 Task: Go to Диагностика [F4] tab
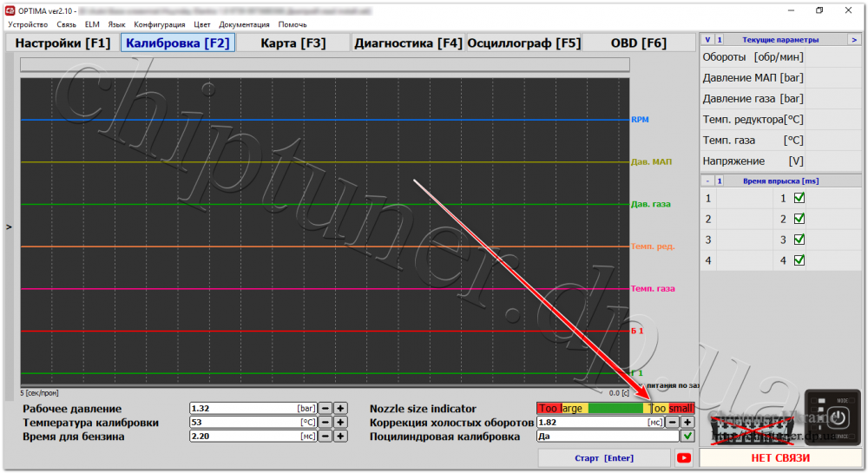[x=408, y=43]
